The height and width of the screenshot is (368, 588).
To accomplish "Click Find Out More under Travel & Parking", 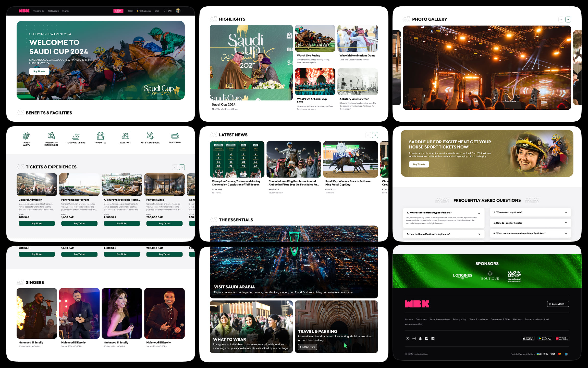I will click(307, 347).
